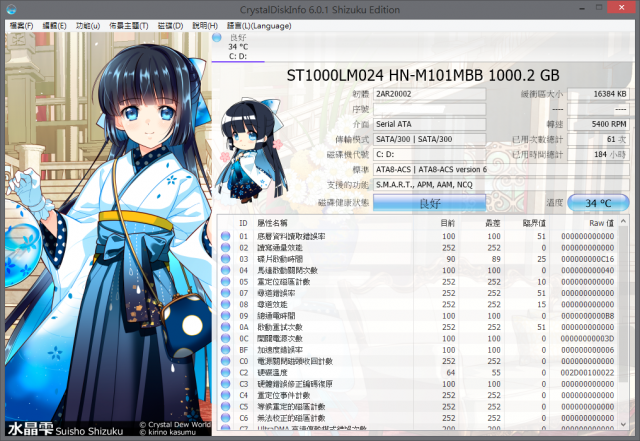
Task: Click the blue disk status orb above the drive tab
Action: tap(217, 38)
